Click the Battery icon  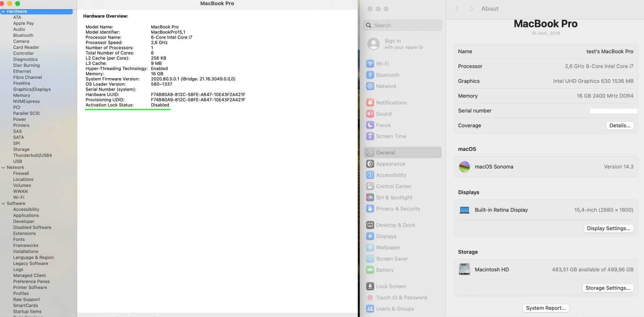[370, 270]
